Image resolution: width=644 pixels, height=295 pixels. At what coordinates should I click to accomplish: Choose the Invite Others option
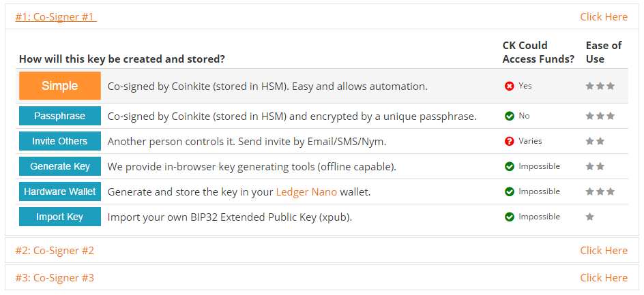click(60, 141)
